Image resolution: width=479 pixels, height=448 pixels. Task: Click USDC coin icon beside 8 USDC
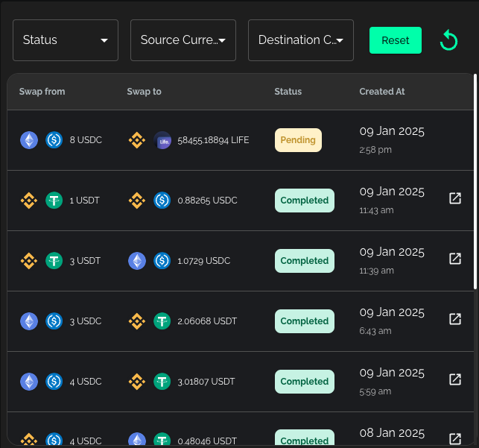click(54, 140)
